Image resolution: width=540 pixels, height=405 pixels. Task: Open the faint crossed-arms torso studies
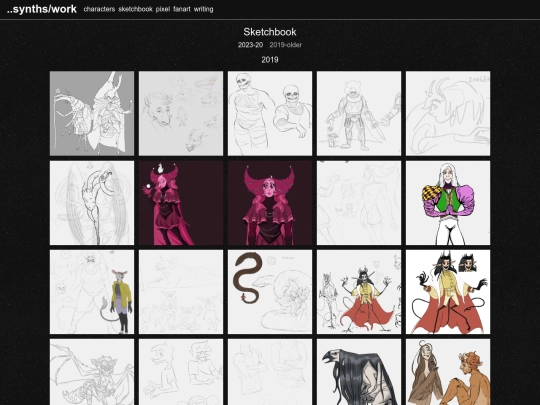point(270,372)
